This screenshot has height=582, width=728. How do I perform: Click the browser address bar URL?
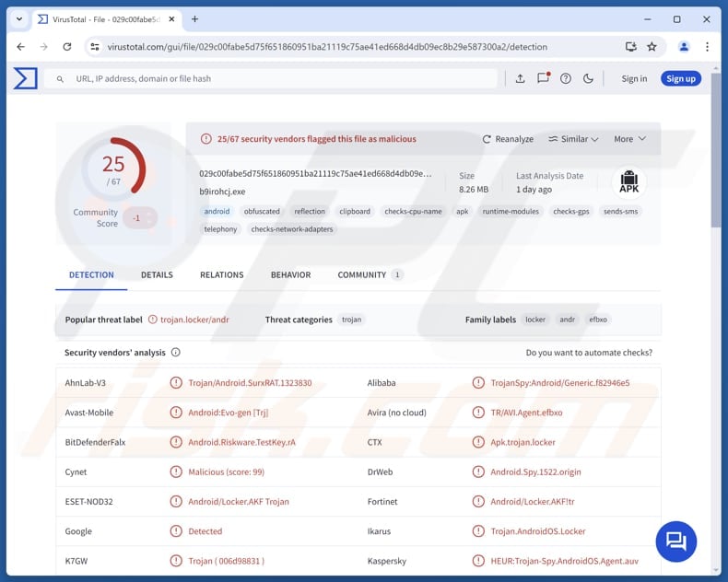327,47
